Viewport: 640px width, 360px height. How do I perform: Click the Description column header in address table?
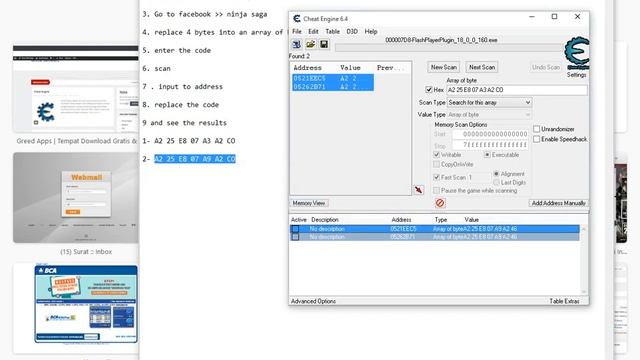tap(324, 220)
